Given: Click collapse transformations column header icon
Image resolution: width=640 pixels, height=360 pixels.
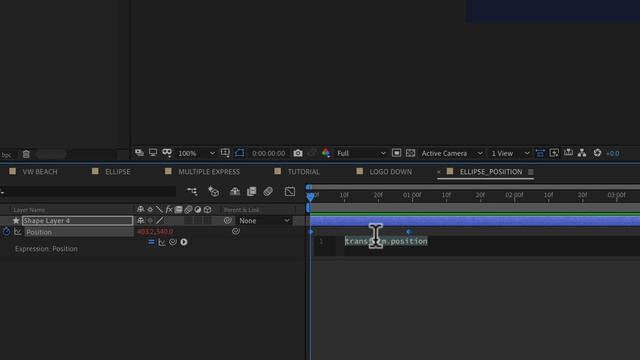Looking at the screenshot, I should point(150,209).
